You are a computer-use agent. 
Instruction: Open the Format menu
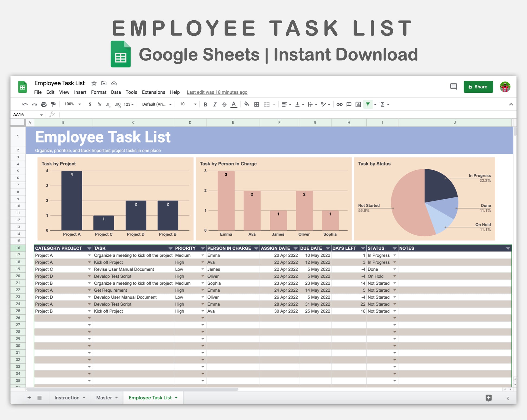[x=99, y=92]
